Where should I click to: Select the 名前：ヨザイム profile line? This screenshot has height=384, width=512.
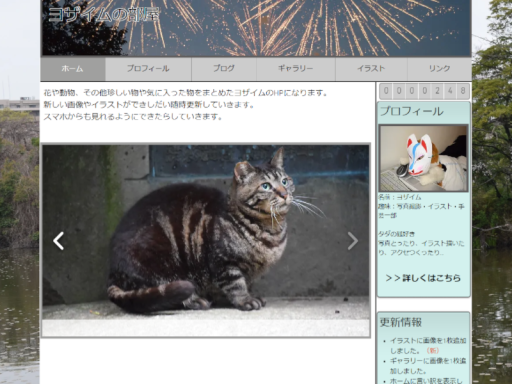[x=400, y=197]
